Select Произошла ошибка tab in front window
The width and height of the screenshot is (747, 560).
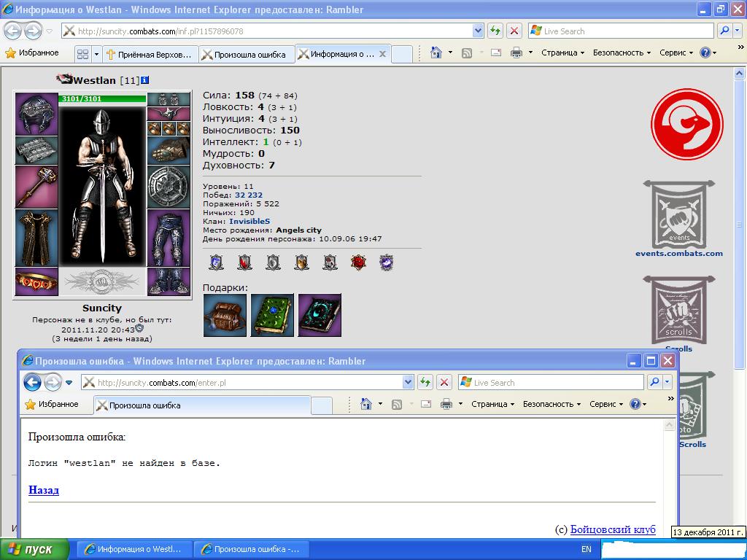point(202,405)
